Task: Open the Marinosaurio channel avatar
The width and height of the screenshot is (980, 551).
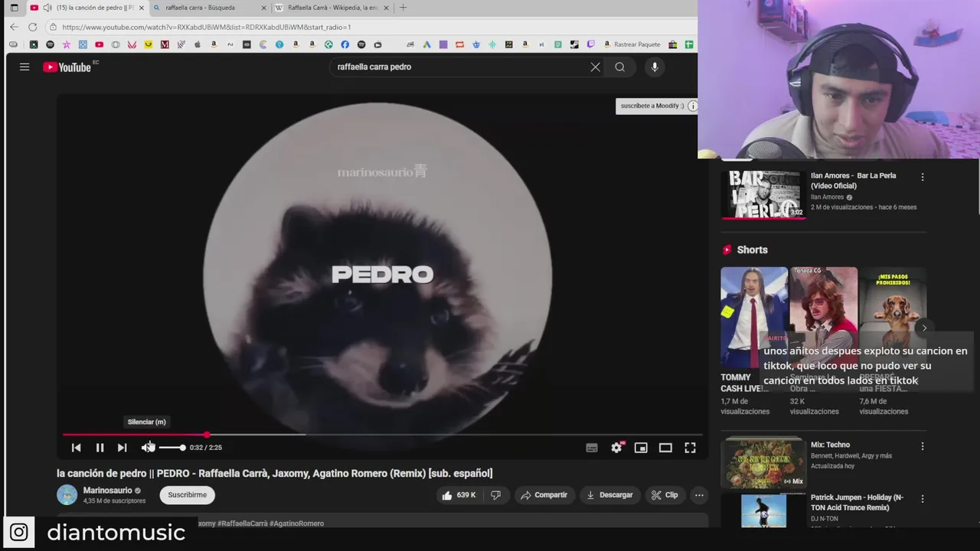Action: coord(67,494)
